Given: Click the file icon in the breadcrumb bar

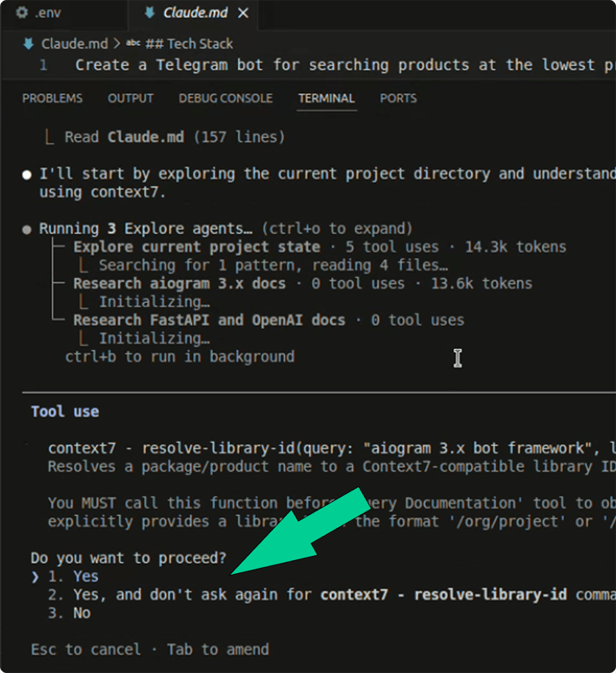Looking at the screenshot, I should pyautogui.click(x=30, y=43).
